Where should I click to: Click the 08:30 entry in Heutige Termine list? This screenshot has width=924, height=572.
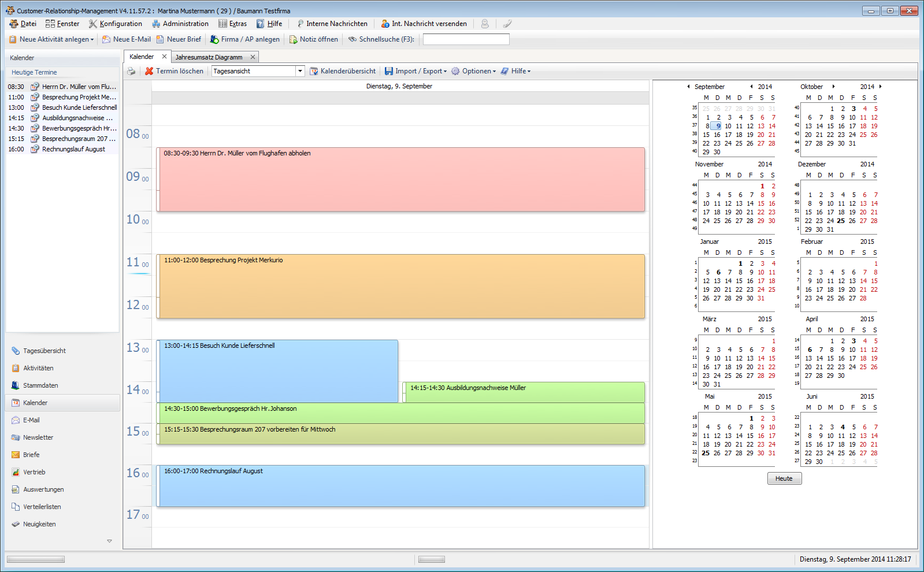pos(62,87)
